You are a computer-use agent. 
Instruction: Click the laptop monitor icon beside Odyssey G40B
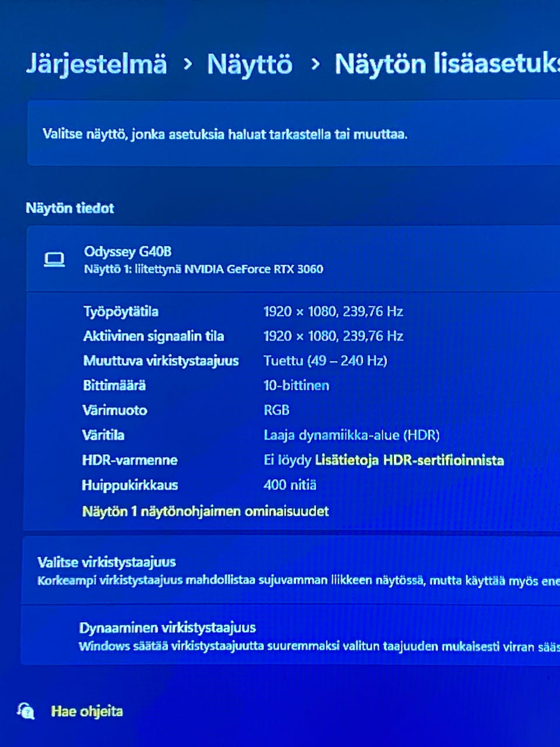(54, 260)
